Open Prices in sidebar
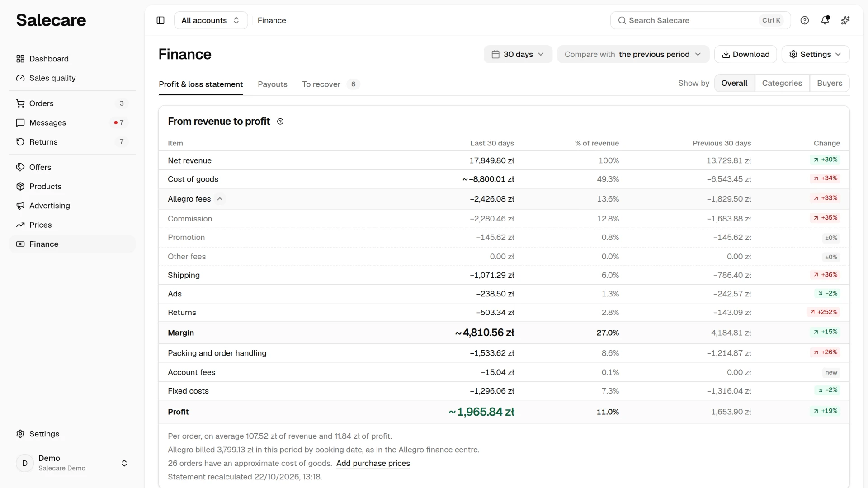Screen dimensions: 868x488 pos(72,225)
